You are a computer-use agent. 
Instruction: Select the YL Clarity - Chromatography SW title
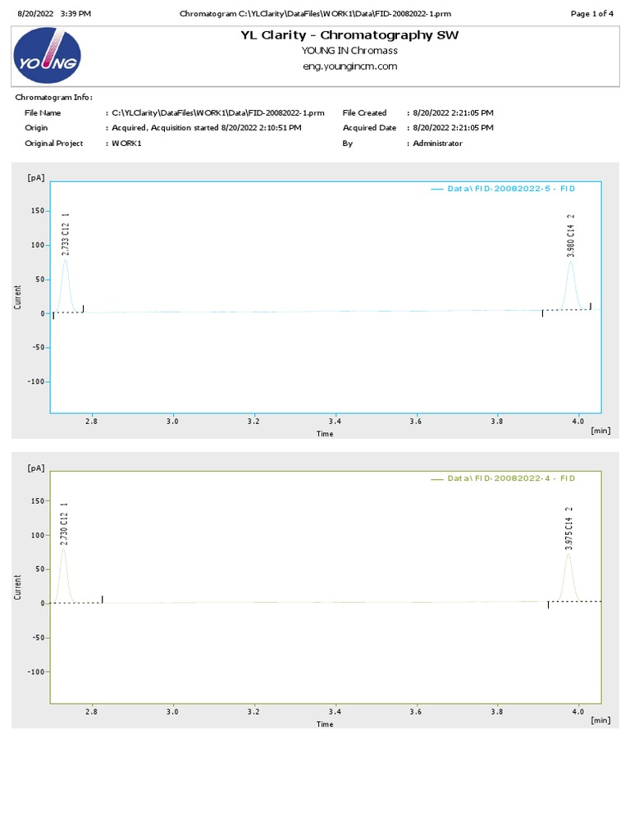coord(349,35)
